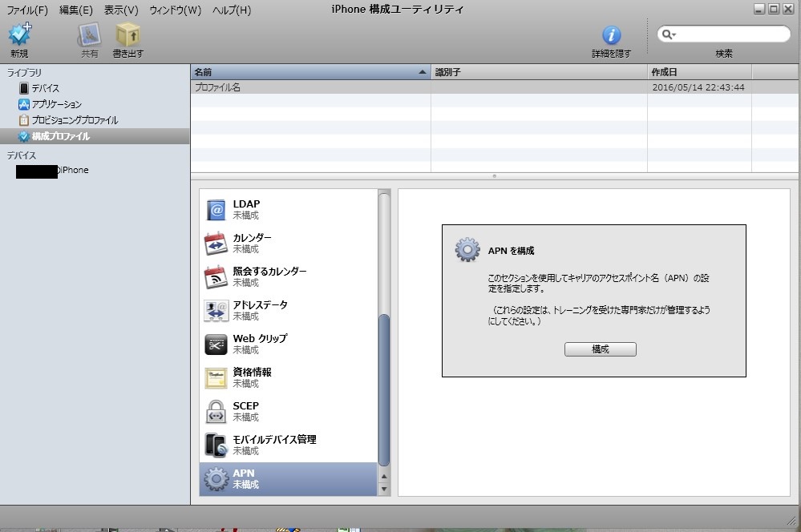
Task: Click the 書き出す (Export) box icon
Action: click(127, 34)
